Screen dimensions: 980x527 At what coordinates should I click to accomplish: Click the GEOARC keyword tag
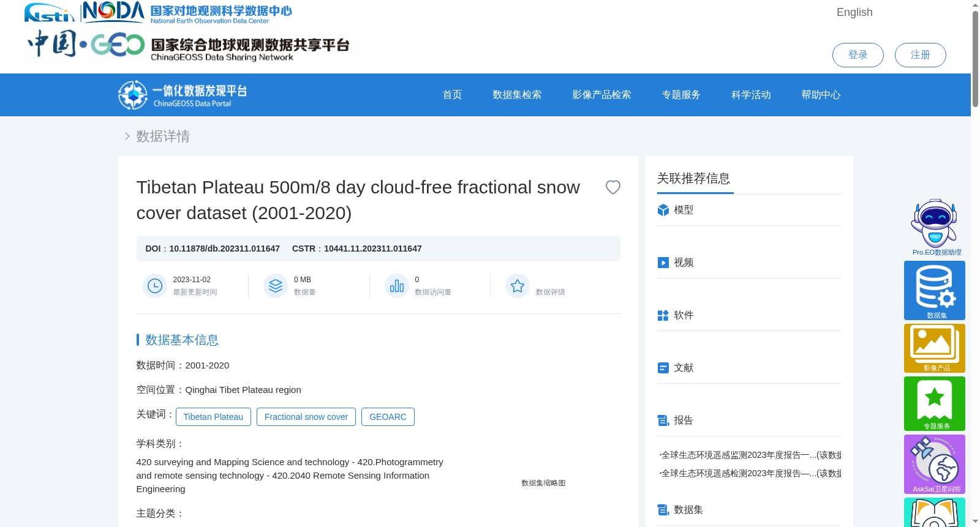point(388,417)
